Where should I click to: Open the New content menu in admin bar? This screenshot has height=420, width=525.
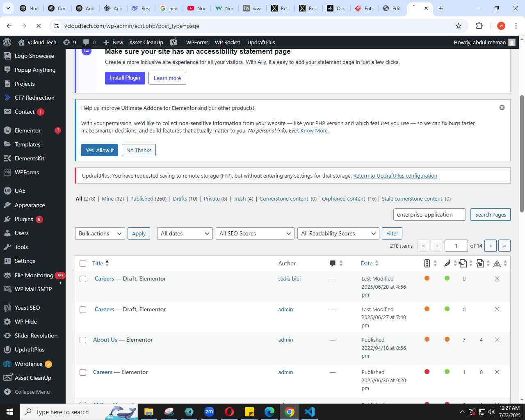coord(113,42)
